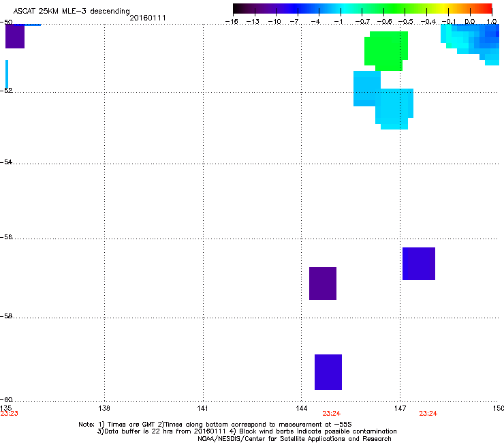Click the latitude label -60
Image resolution: width=504 pixels, height=443 pixels.
[6, 399]
